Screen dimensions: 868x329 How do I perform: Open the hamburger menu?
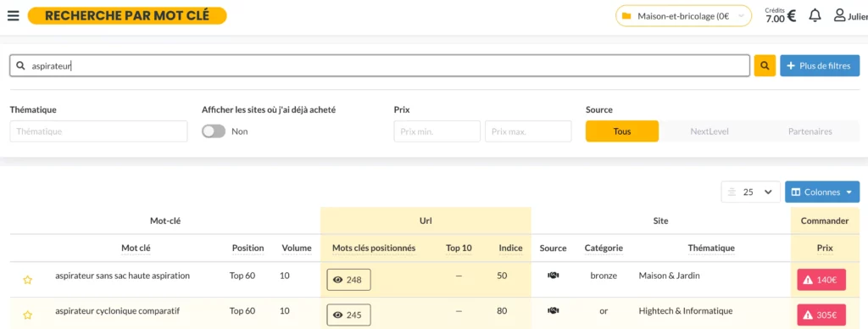(14, 15)
